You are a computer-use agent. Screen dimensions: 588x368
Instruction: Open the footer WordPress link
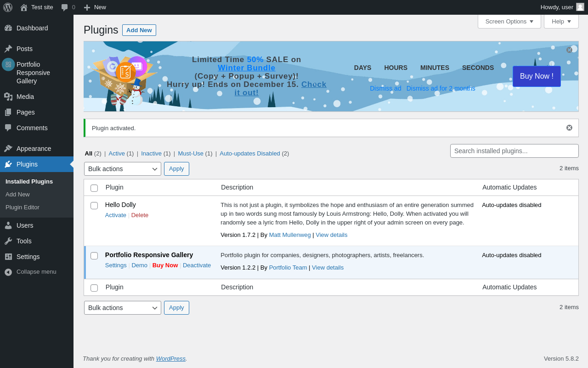click(171, 358)
